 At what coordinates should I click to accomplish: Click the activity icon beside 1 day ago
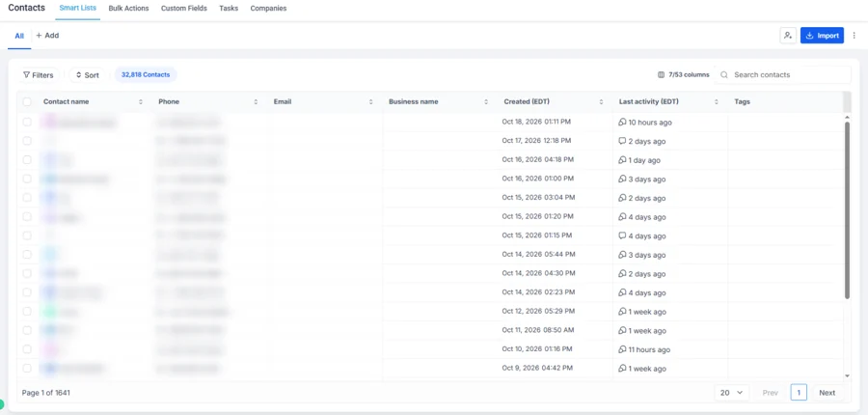[622, 160]
